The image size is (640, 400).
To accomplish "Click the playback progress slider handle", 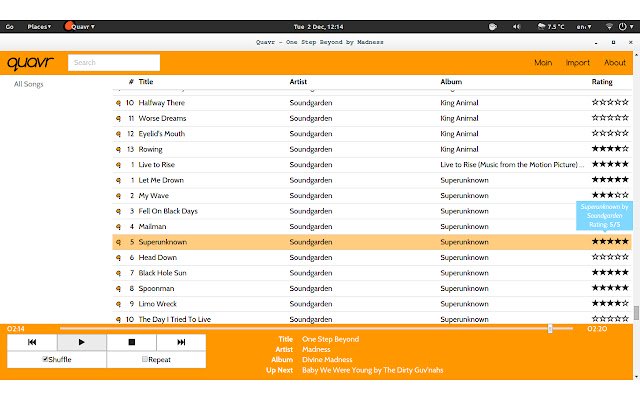I will (x=550, y=329).
